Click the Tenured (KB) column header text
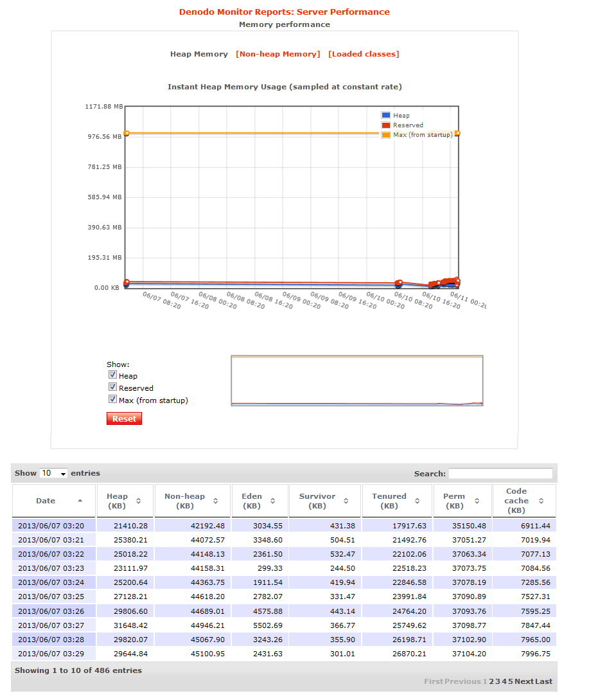The image size is (589, 700). coord(389,501)
